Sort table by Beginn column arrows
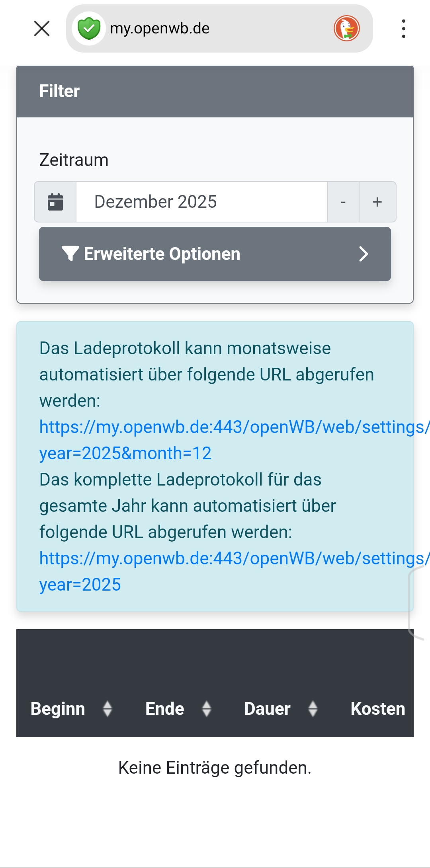The image size is (430, 868). 107,709
